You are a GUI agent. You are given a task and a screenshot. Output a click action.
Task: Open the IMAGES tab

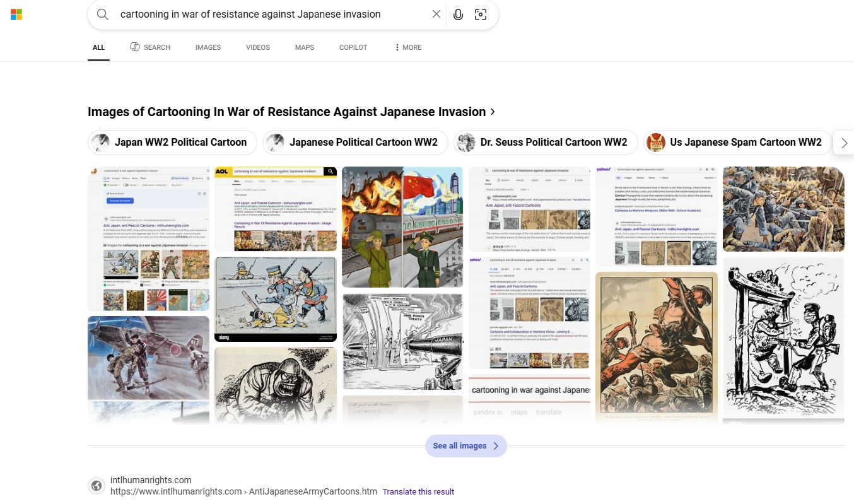pos(208,47)
